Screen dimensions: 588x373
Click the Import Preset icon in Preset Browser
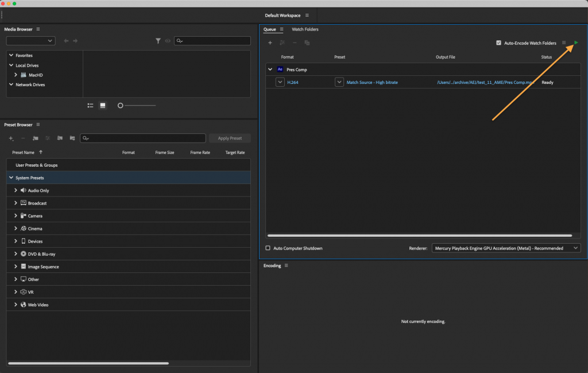[60, 138]
